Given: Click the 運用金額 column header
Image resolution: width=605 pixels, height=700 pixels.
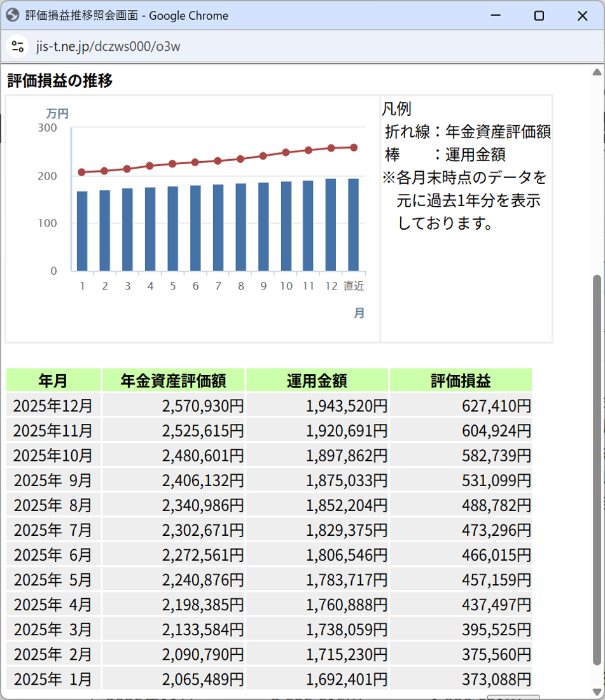Looking at the screenshot, I should tap(317, 381).
